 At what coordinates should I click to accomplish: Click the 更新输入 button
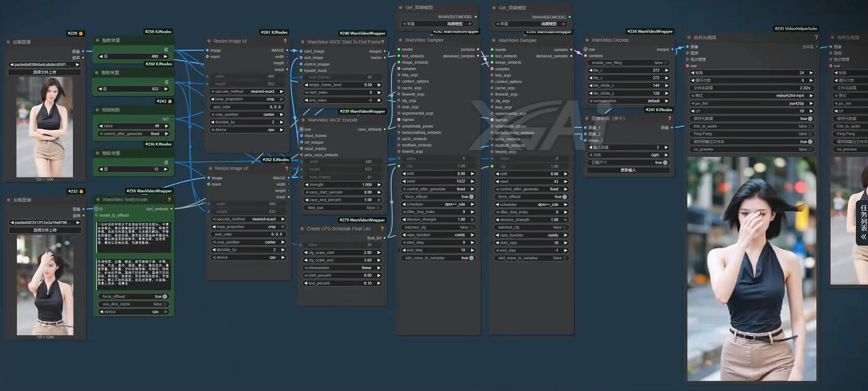pyautogui.click(x=628, y=170)
